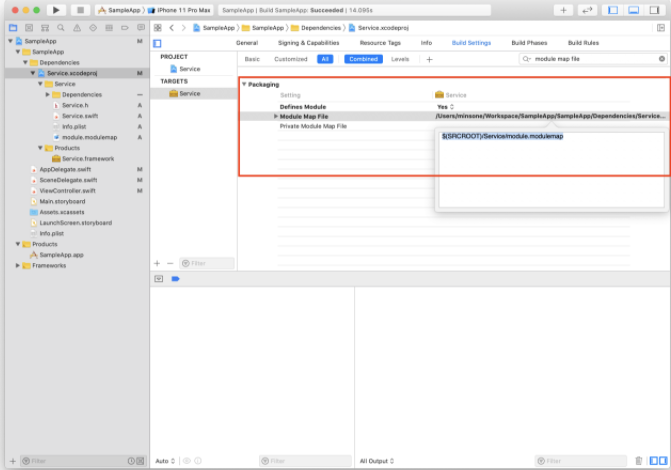The width and height of the screenshot is (671, 470).
Task: Open the Source Control navigator
Action: click(x=29, y=28)
